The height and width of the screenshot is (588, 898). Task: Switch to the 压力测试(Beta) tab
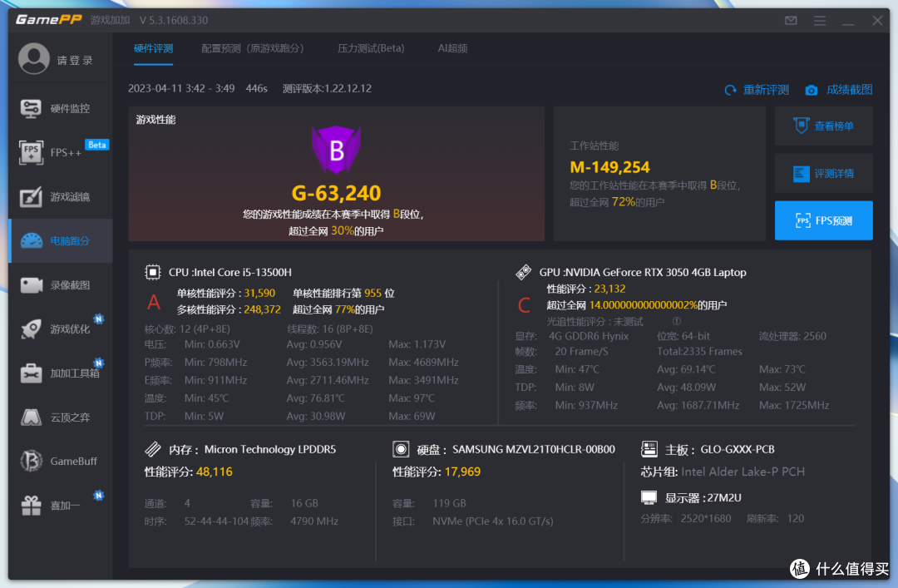tap(371, 49)
